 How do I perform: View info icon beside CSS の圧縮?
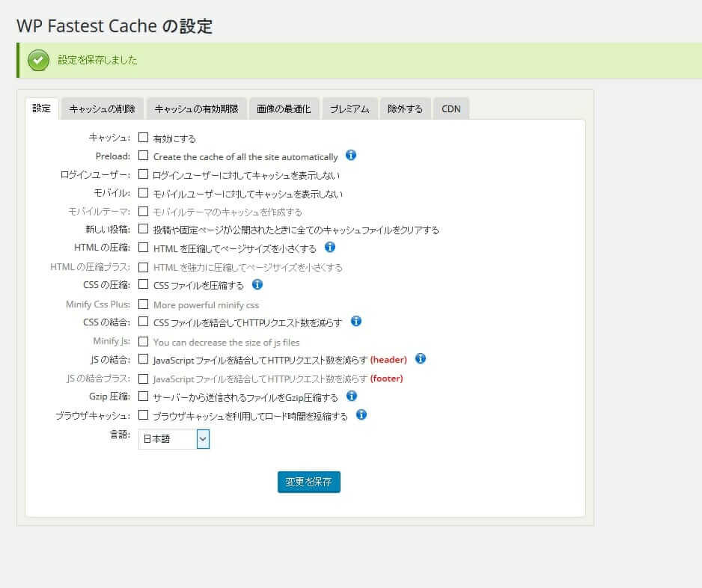(x=257, y=284)
